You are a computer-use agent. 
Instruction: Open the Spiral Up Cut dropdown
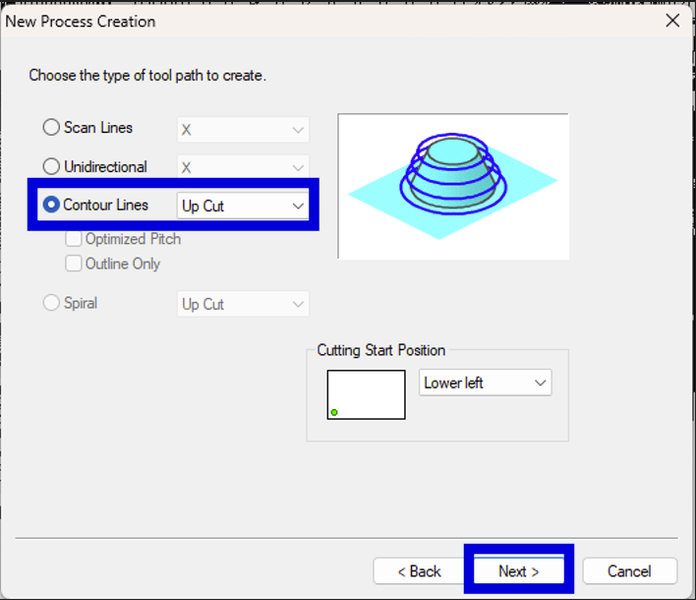(243, 304)
